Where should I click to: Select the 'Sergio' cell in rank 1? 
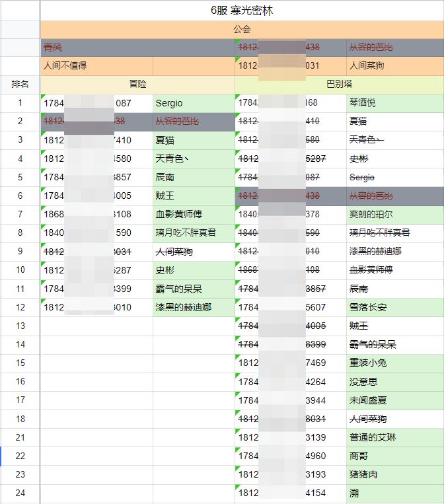point(194,103)
